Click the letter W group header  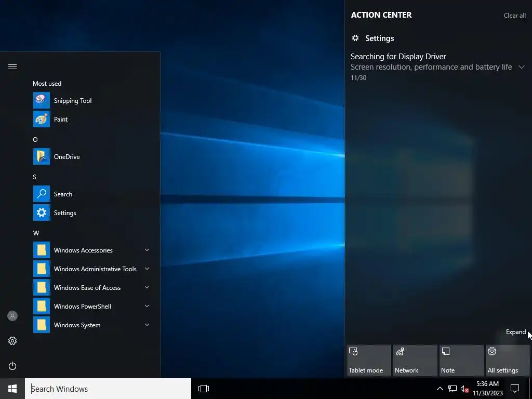pos(36,233)
